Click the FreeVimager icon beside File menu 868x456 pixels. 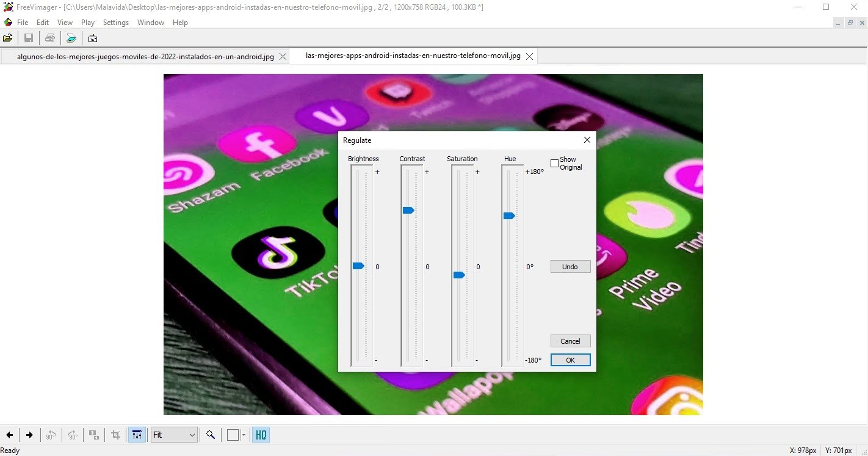[8, 23]
